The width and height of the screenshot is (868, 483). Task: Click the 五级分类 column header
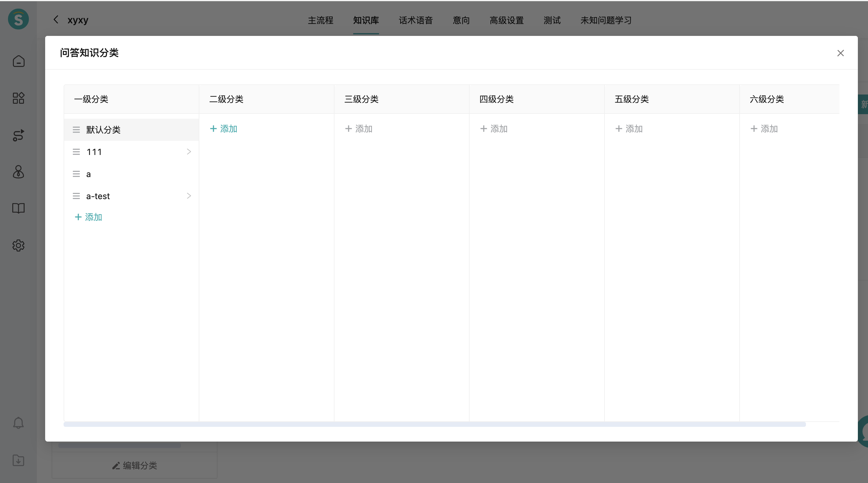pyautogui.click(x=672, y=99)
